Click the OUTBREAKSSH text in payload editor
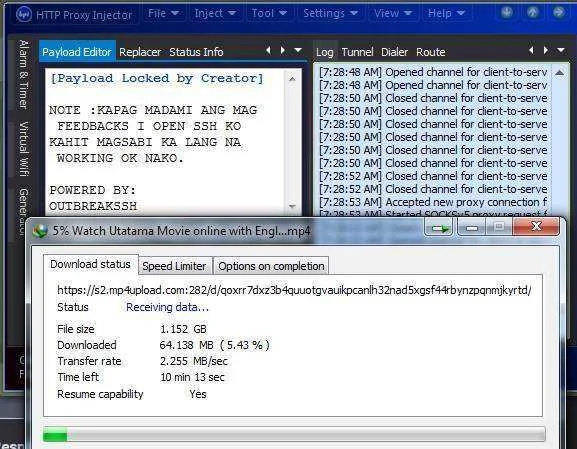The image size is (577, 449). [x=93, y=206]
